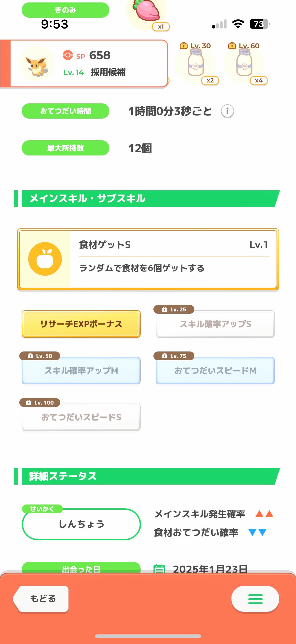Image resolution: width=296 pixels, height=644 pixels.
Task: Select locked おてつだいスピードS sub skill
Action: click(81, 417)
